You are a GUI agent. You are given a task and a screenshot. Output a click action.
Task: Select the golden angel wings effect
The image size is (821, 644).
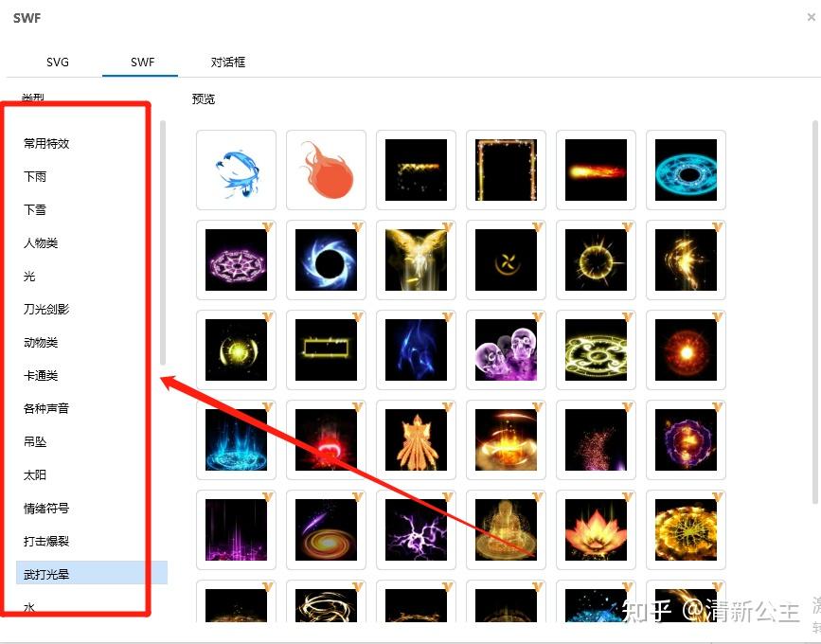[x=417, y=260]
